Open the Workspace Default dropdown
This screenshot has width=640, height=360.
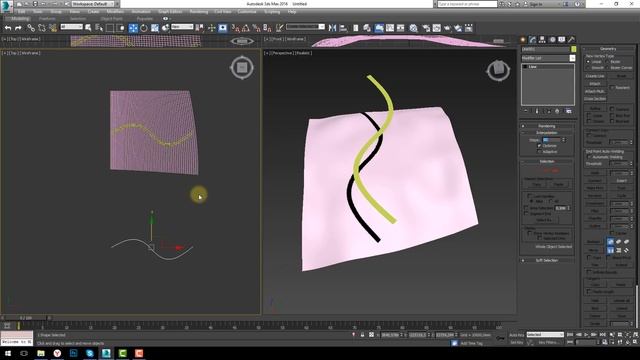pyautogui.click(x=93, y=4)
